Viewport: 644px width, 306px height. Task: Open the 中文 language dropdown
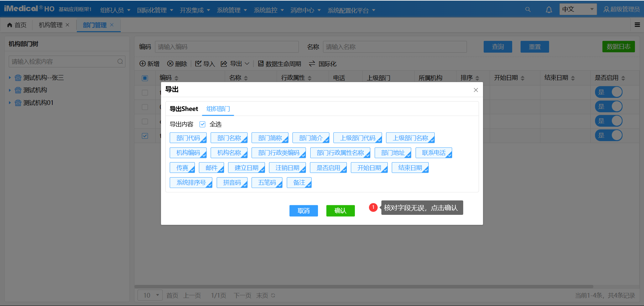coord(578,9)
